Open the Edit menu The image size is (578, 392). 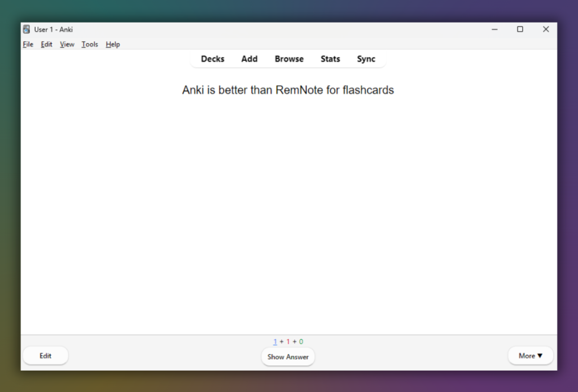pyautogui.click(x=46, y=44)
